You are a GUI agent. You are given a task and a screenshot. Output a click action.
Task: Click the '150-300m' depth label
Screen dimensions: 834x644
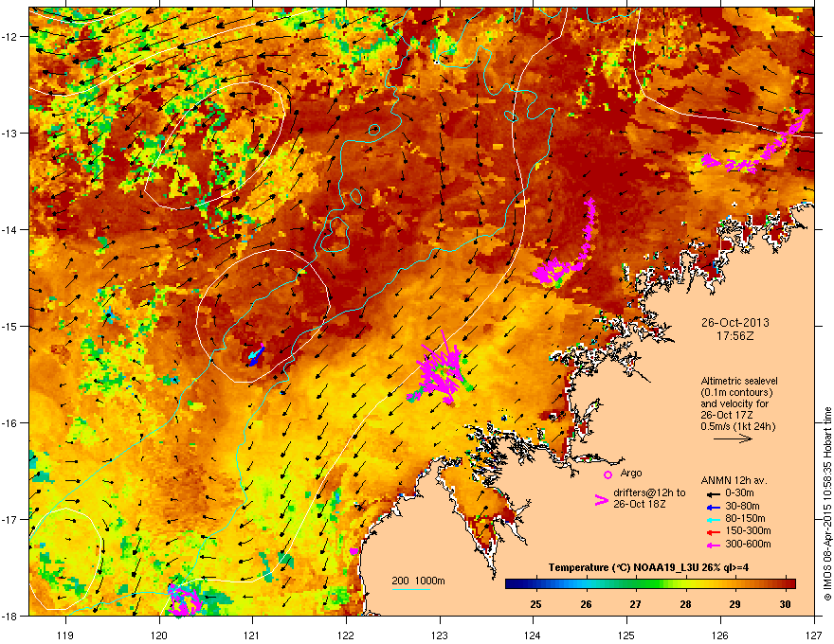[748, 530]
